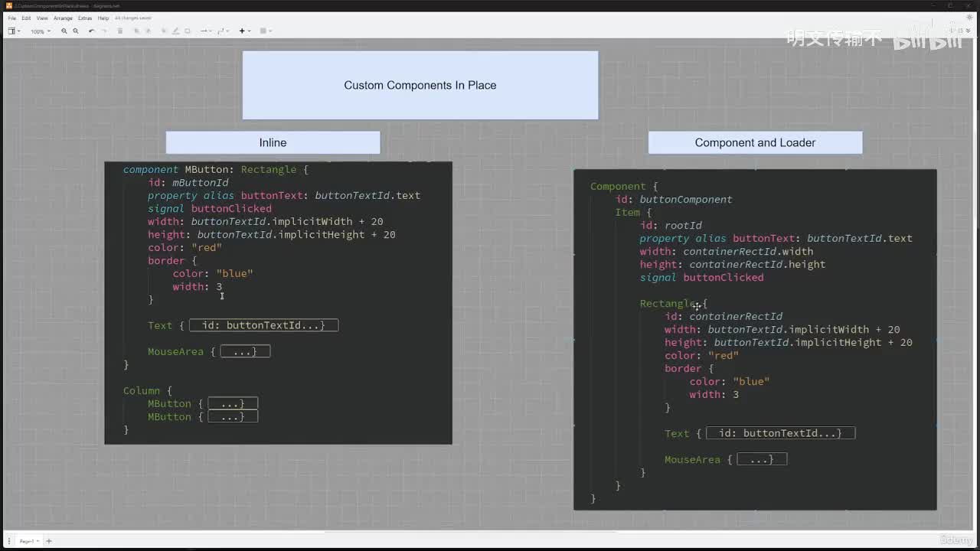Select the 'Custom Components In Place' title box
The height and width of the screenshot is (551, 980).
420,85
